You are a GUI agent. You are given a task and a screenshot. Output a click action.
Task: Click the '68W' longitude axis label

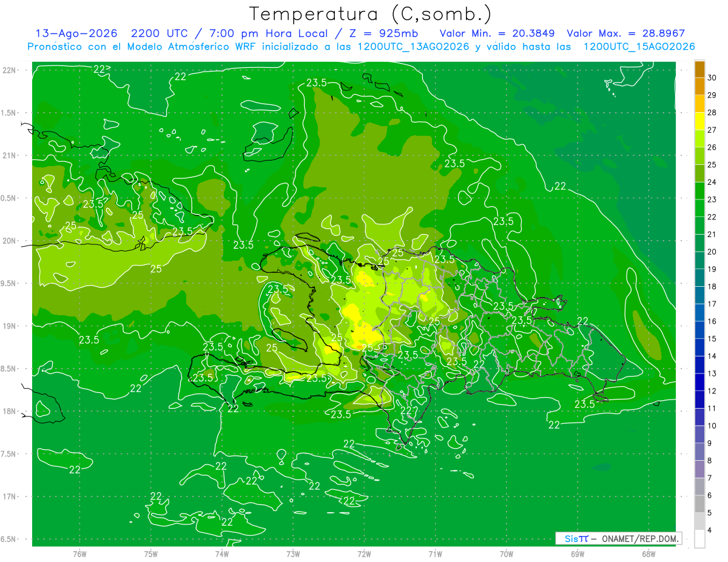point(648,554)
